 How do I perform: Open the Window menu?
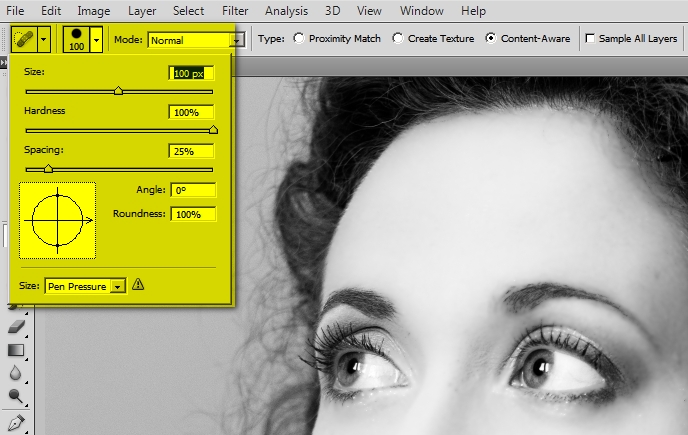click(x=421, y=11)
